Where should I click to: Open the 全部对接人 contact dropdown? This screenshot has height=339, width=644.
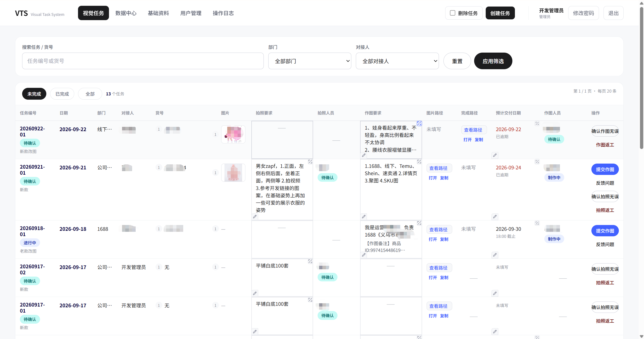pyautogui.click(x=397, y=61)
